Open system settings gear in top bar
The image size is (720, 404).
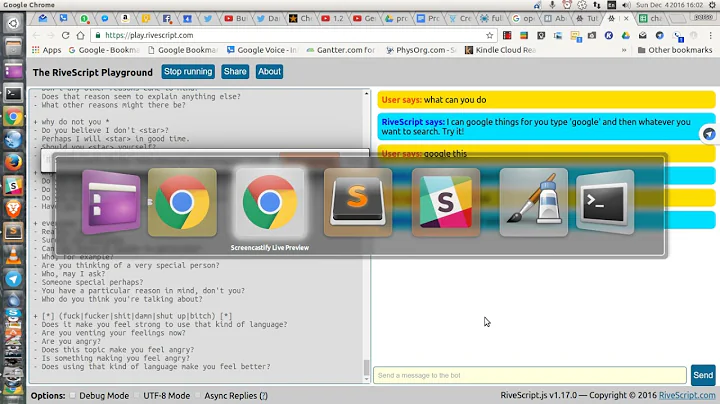point(714,5)
